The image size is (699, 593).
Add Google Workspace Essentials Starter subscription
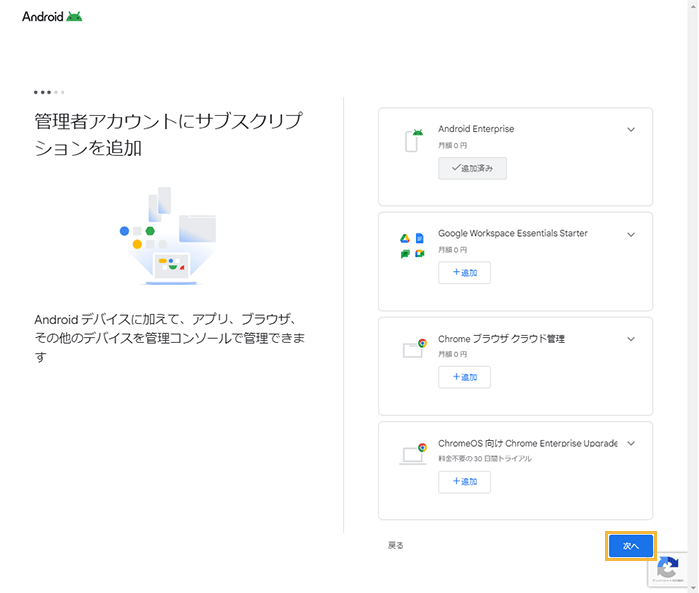464,272
